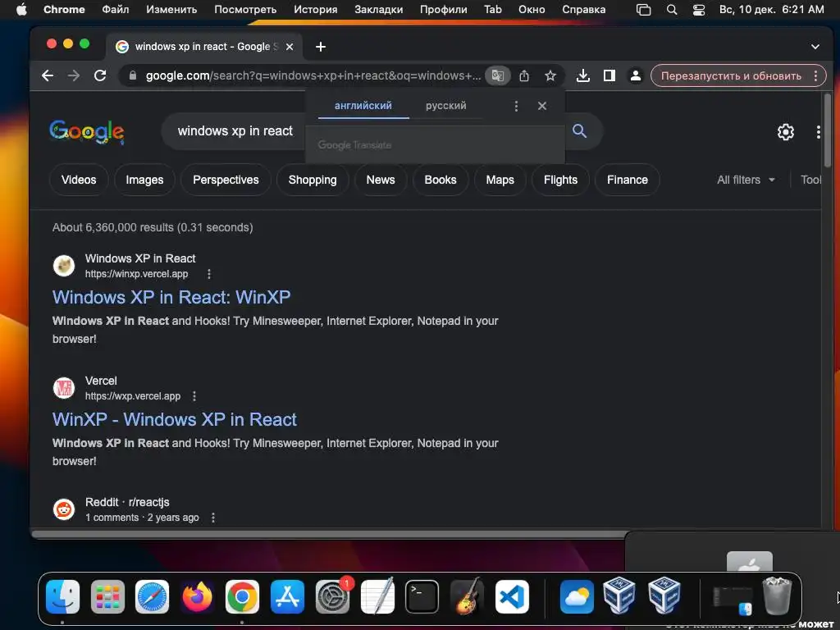Close the 'windows xp in react' tab

290,47
